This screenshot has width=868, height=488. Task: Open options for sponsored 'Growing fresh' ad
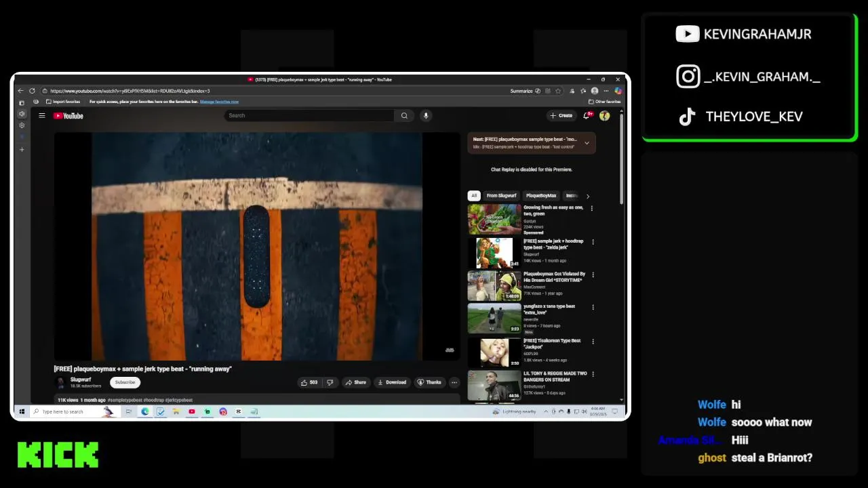[591, 208]
